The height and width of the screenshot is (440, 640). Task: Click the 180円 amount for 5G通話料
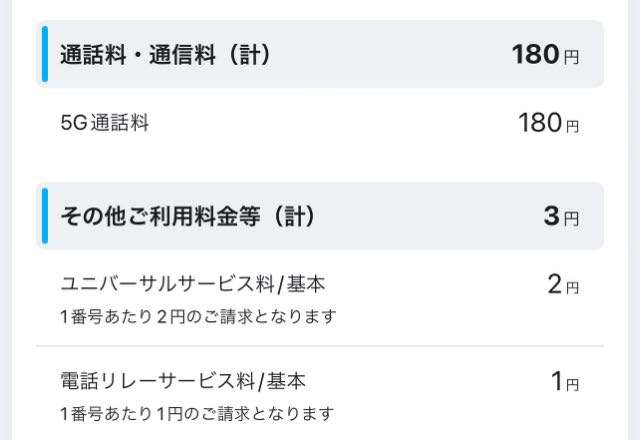(549, 123)
